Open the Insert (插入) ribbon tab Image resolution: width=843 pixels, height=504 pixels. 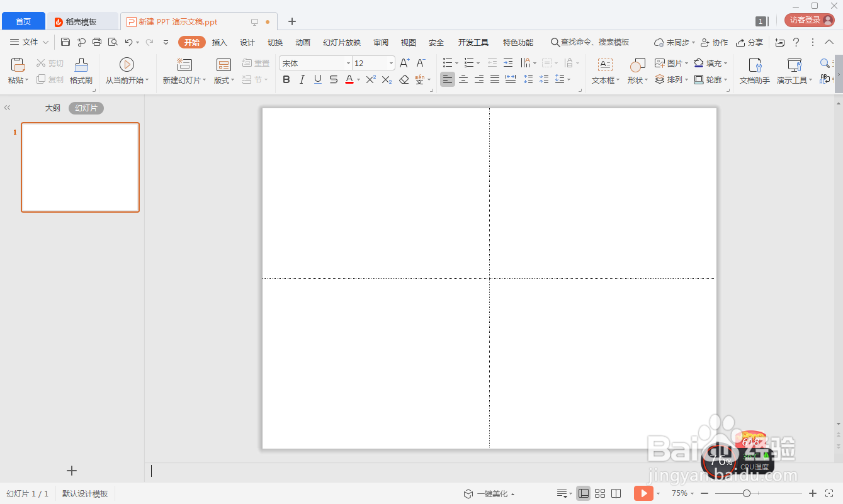tap(220, 42)
